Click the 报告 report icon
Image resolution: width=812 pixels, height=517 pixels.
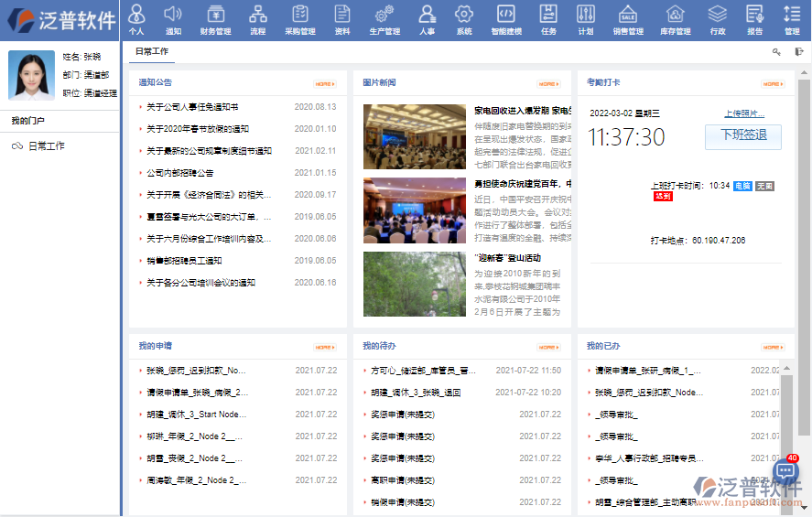pyautogui.click(x=754, y=19)
